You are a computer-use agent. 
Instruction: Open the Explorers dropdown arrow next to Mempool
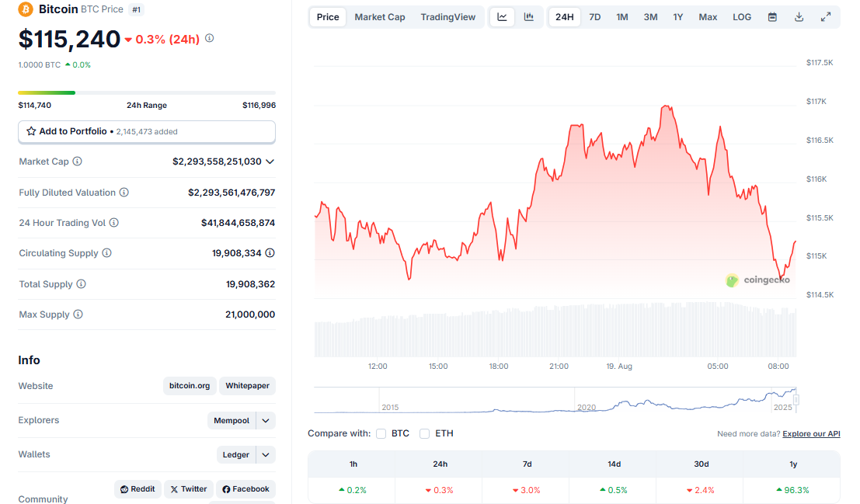266,421
